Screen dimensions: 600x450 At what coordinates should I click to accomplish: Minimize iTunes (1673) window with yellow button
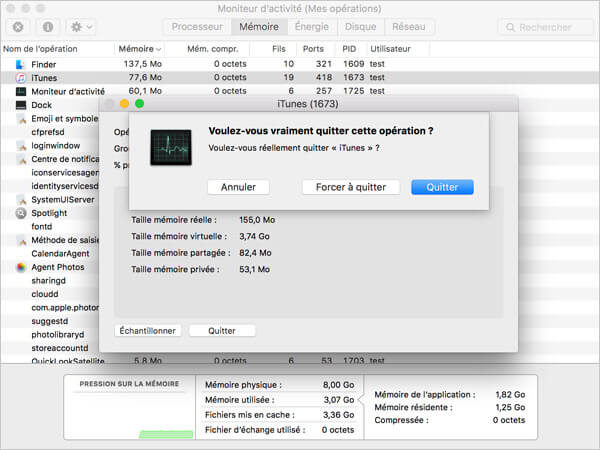124,104
